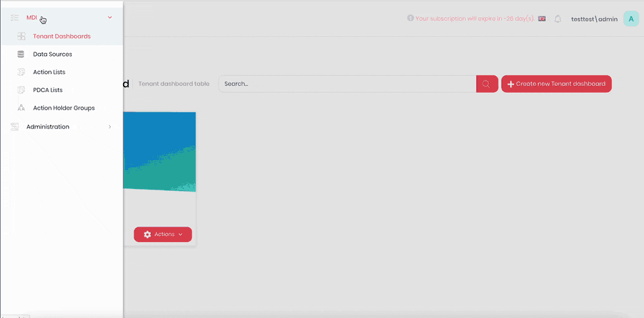Click the Administration server icon
The height and width of the screenshot is (318, 644).
(15, 127)
